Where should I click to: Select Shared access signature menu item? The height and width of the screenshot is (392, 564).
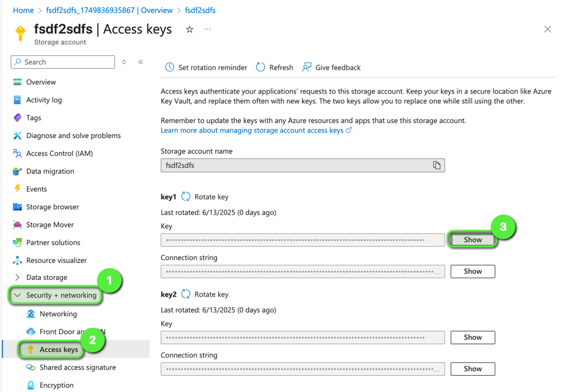click(78, 367)
